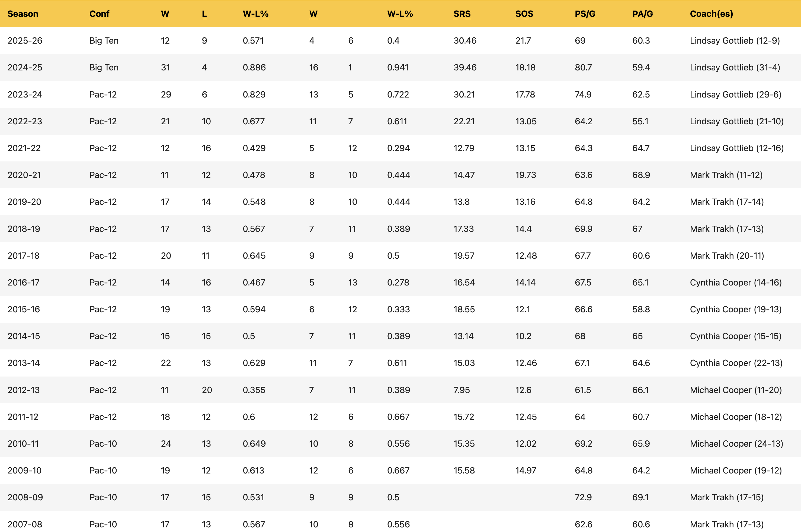
Task: Select the 2007-08 season cell
Action: coord(25,524)
